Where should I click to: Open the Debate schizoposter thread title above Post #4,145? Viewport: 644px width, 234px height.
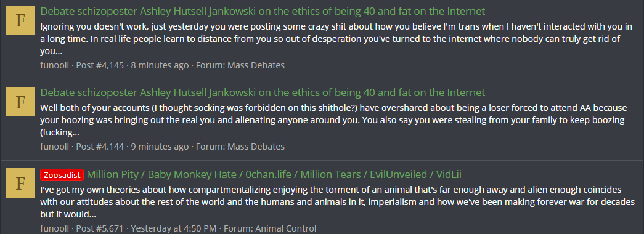[263, 11]
